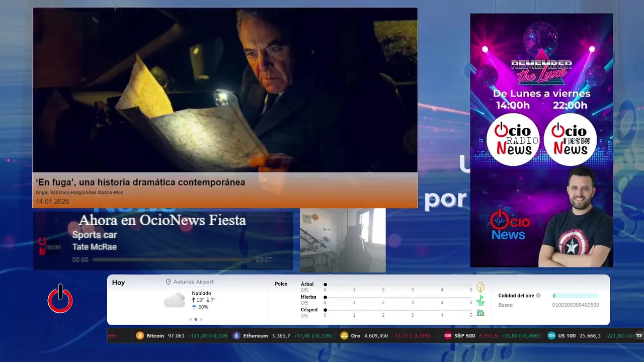
Task: Click the presenter photo in the banner
Action: click(576, 217)
